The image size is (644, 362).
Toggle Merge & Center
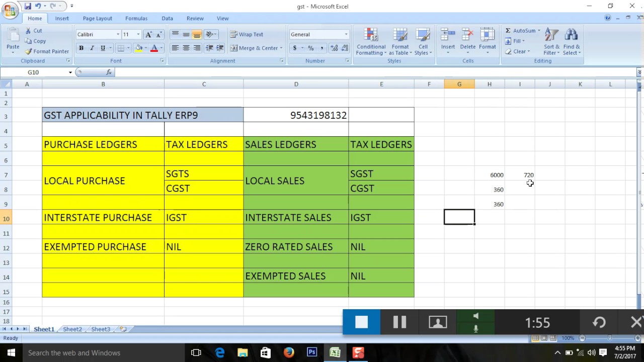pos(254,48)
